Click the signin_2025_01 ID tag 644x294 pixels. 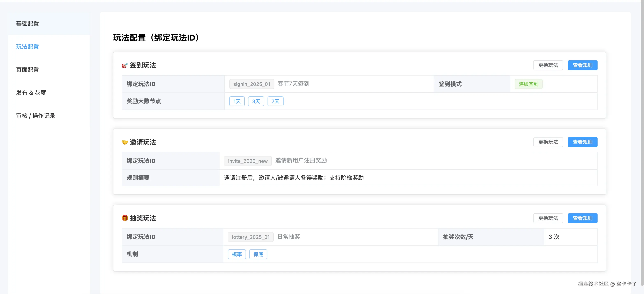tap(252, 84)
